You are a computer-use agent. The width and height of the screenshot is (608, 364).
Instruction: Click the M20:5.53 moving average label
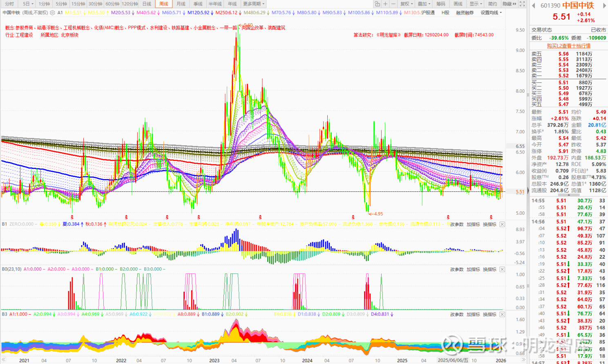(x=121, y=13)
